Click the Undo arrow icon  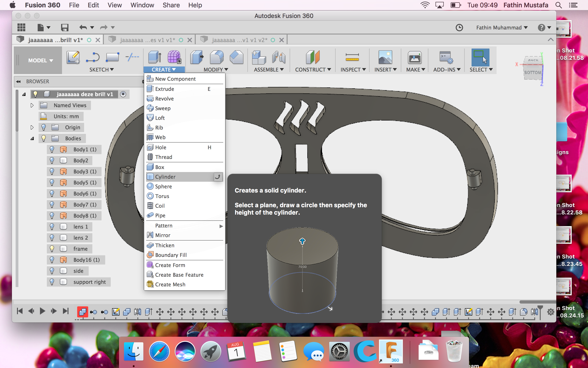[83, 28]
